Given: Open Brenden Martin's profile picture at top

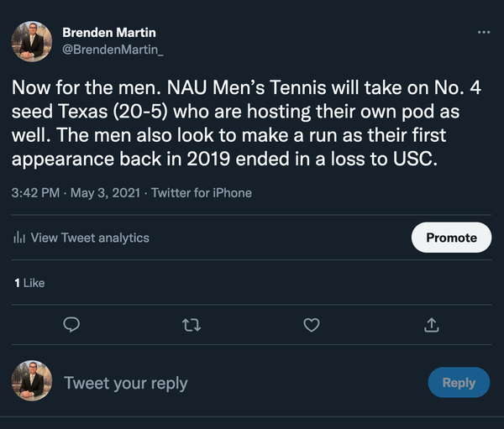Looking at the screenshot, I should [x=32, y=42].
